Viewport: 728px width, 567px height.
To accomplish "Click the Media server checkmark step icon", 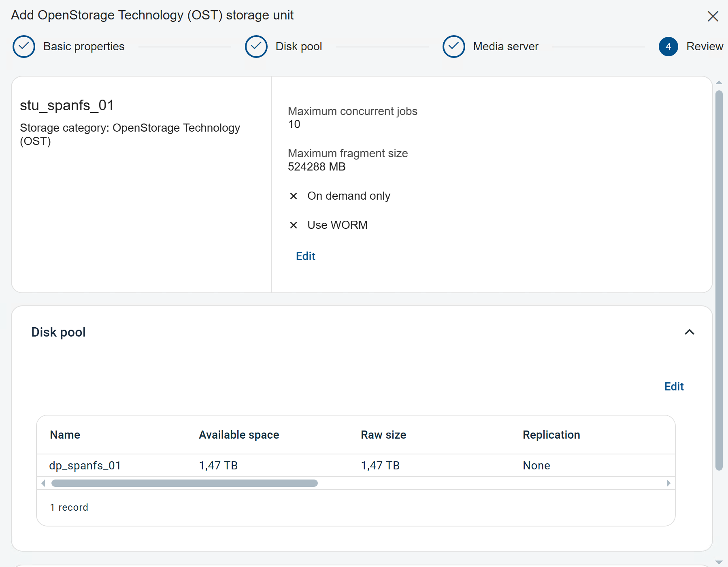I will [x=453, y=47].
